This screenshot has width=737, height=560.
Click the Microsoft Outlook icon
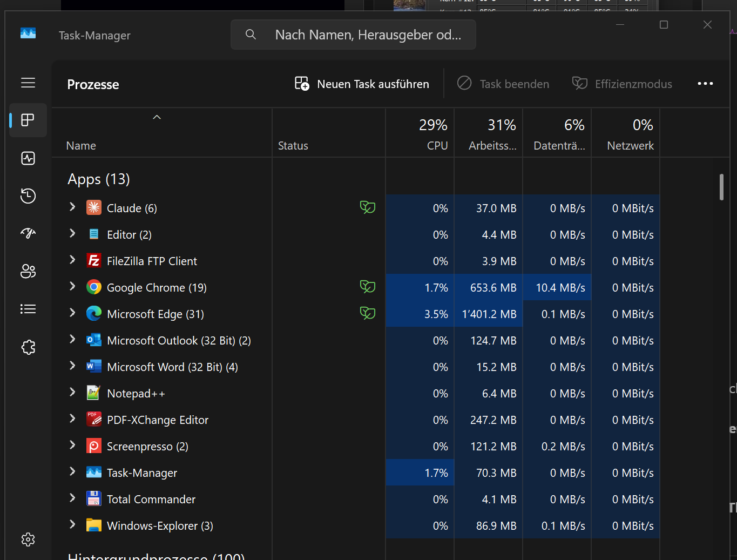(94, 340)
